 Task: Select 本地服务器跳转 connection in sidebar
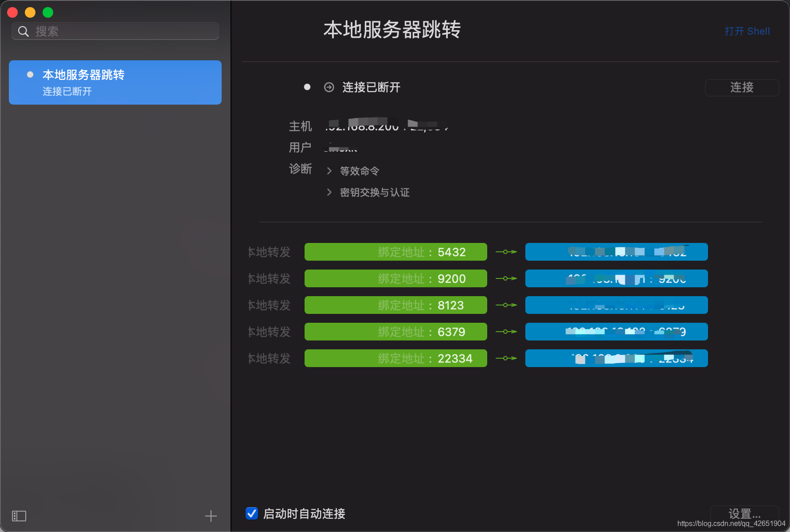pos(115,82)
